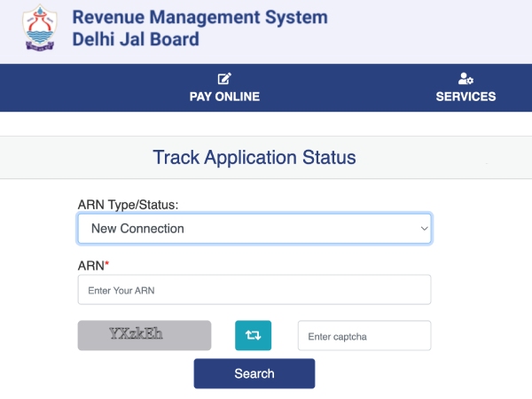Image resolution: width=532 pixels, height=399 pixels.
Task: Click the dropdown chevron beside New Connection
Action: click(x=424, y=229)
